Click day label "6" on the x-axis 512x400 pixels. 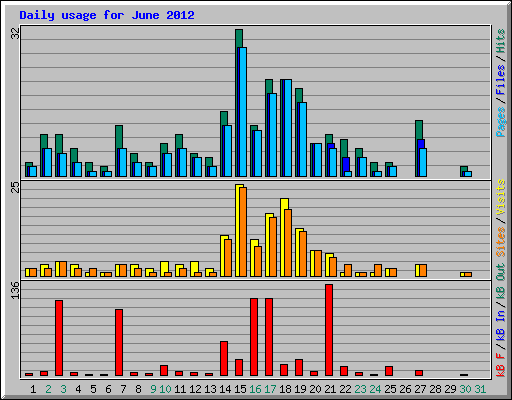tap(108, 389)
